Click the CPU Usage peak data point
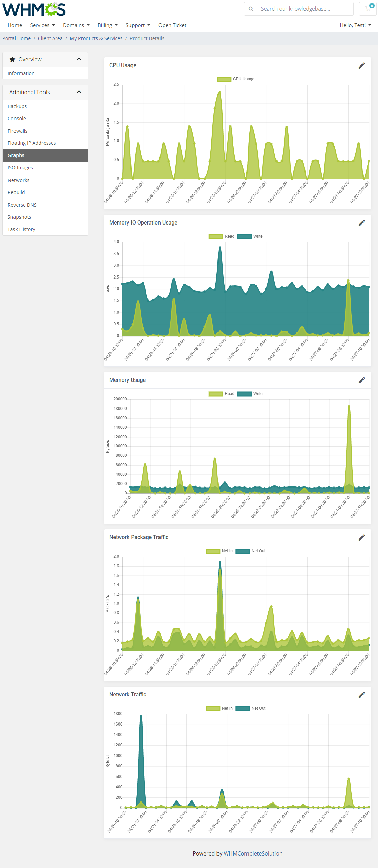 coord(220,92)
